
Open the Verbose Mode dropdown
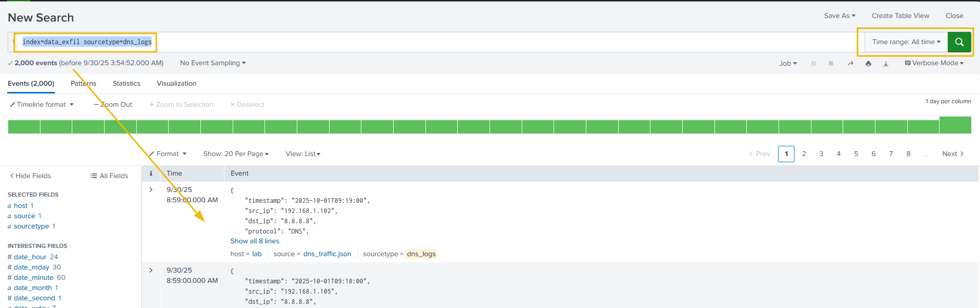pos(934,63)
